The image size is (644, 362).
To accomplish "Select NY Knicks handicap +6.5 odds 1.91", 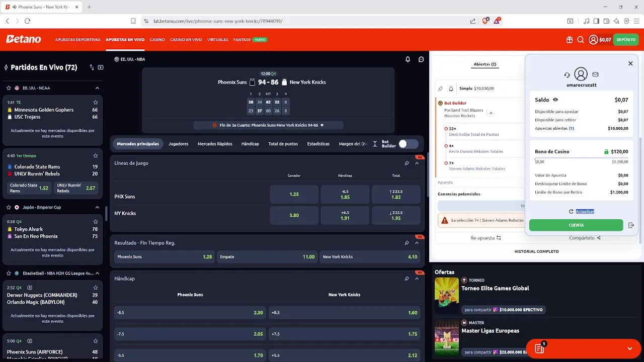I will pos(345,215).
